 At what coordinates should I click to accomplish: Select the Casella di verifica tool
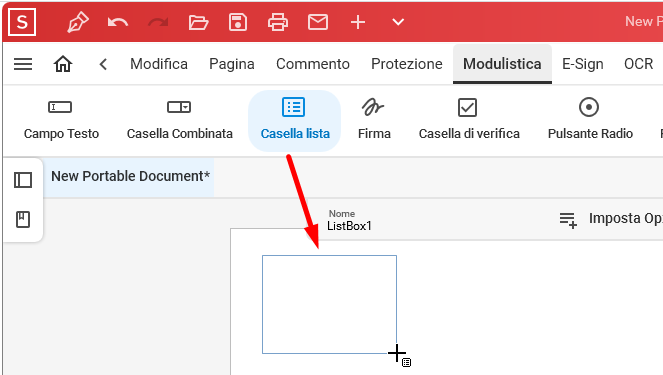(x=469, y=120)
